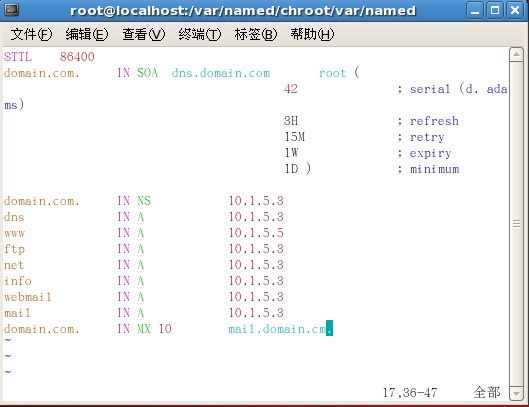Click the 15M retry value
This screenshot has height=407, width=529.
point(295,137)
